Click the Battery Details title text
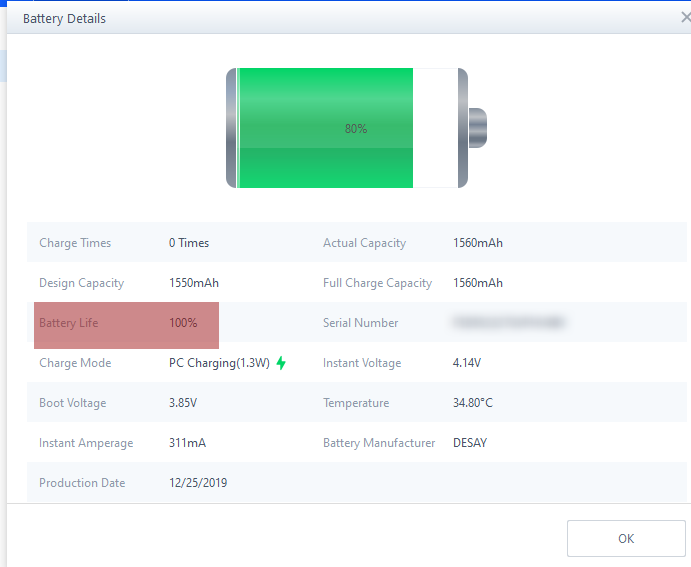Image resolution: width=691 pixels, height=567 pixels. coord(64,19)
